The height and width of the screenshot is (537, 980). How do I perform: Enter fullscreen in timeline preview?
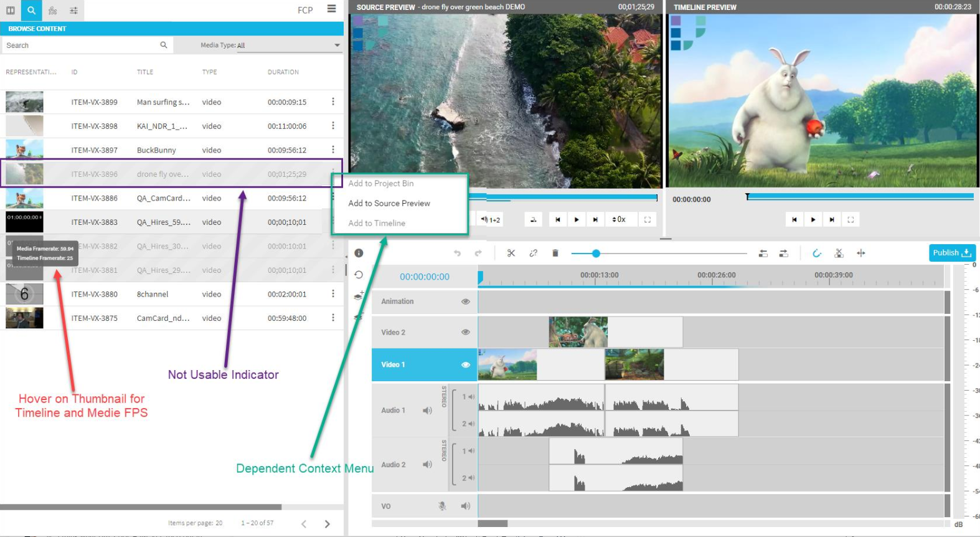[x=850, y=219]
